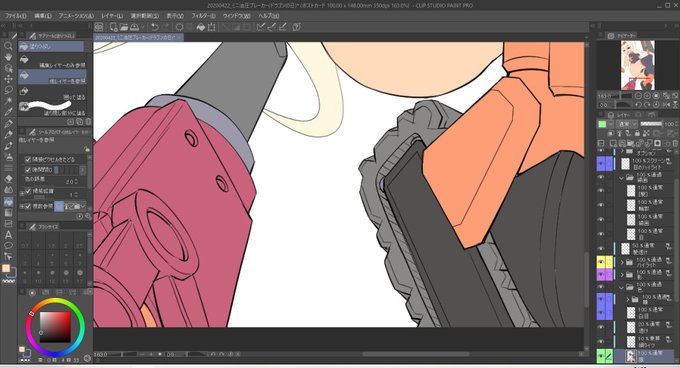
Task: Expand the 複数参照 plus options
Action: click(22, 207)
